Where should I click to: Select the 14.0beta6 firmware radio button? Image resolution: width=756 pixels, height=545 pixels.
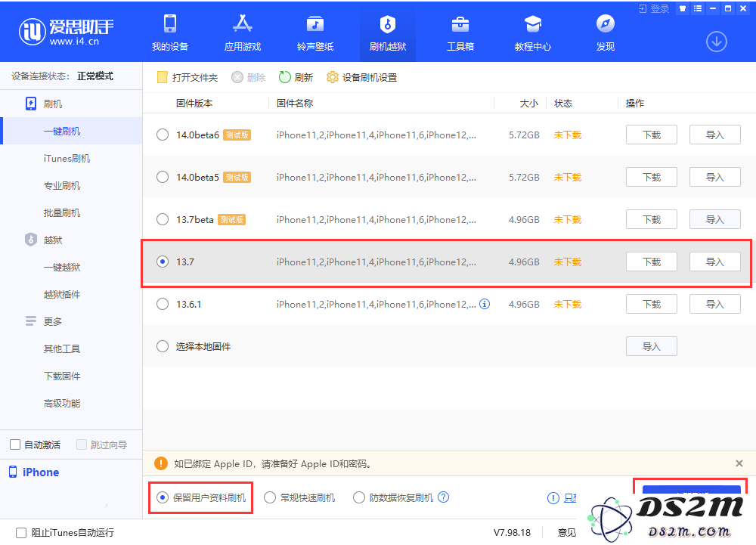tap(163, 135)
